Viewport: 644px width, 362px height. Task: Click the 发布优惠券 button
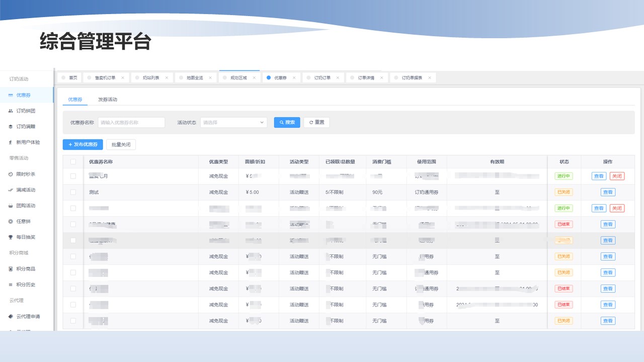(83, 145)
